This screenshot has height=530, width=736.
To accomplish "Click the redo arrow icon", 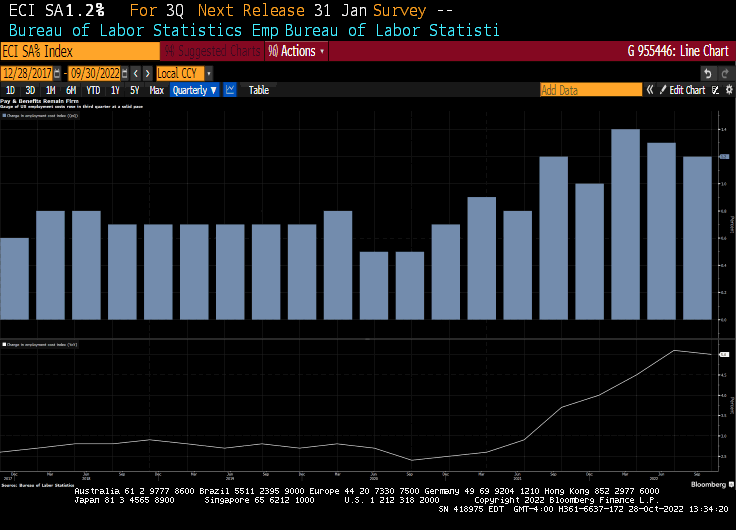I will tap(724, 73).
